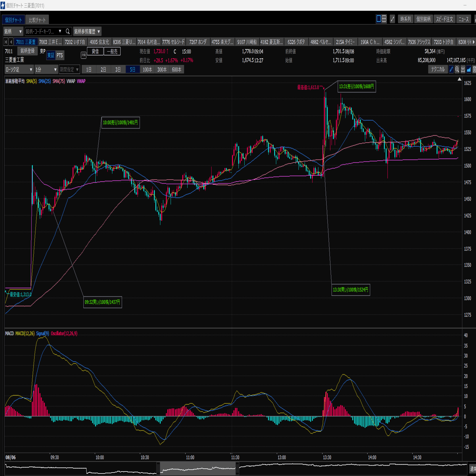This screenshot has width=476, height=476.
Task: Switch to four-panel grid layout view
Action: point(384,19)
